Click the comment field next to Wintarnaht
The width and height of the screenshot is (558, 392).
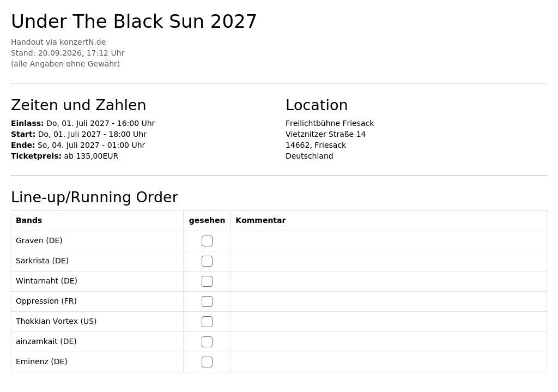coord(389,281)
